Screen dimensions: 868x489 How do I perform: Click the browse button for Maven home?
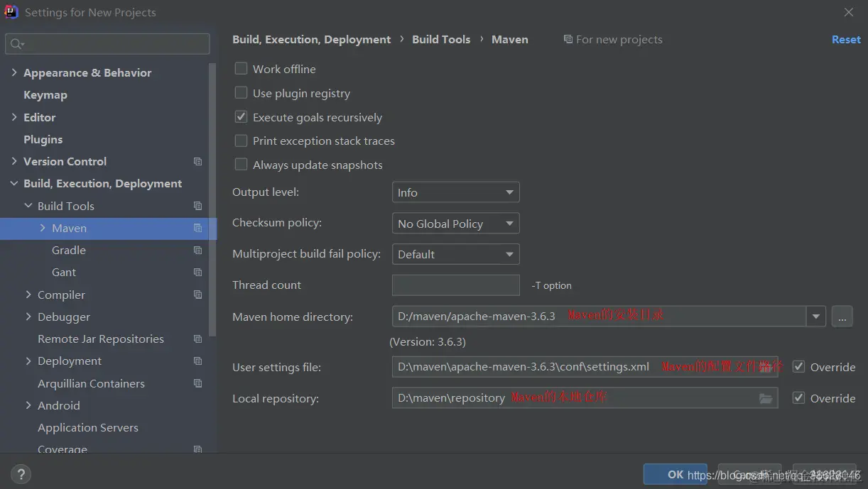(x=842, y=317)
